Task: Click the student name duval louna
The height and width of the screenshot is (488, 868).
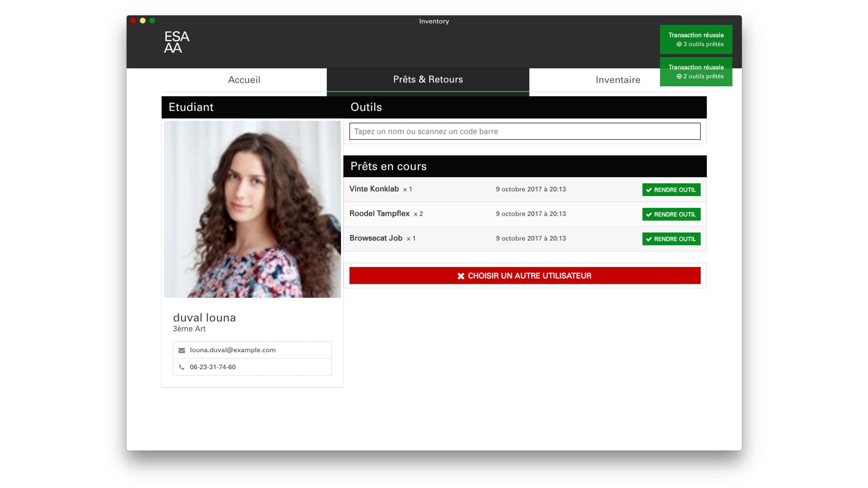Action: coord(204,318)
